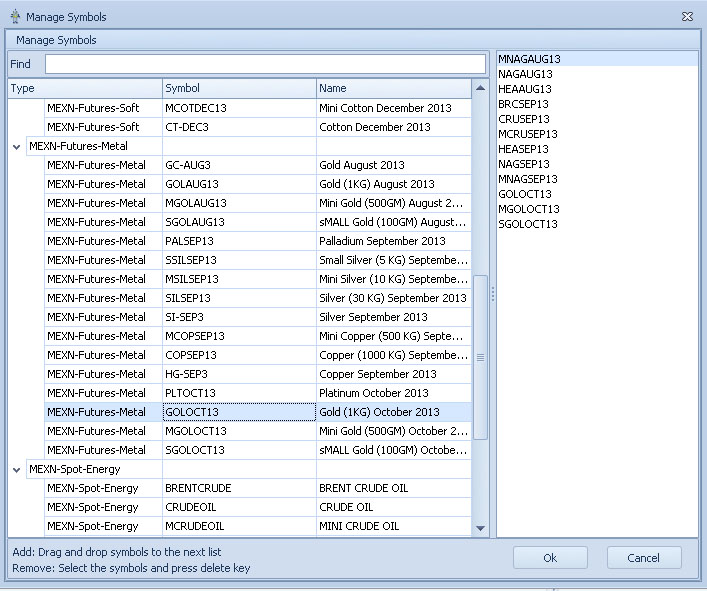707x591 pixels.
Task: Select MNAGAUG13 in the right list
Action: pos(529,59)
